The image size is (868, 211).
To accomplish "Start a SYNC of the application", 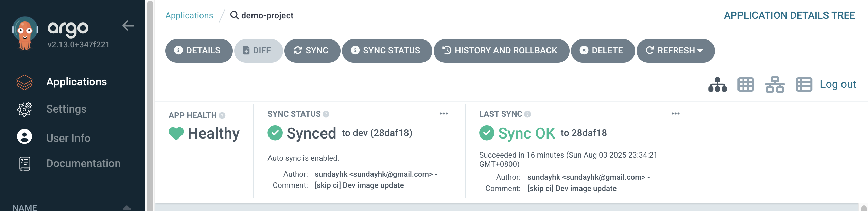I will [x=312, y=51].
